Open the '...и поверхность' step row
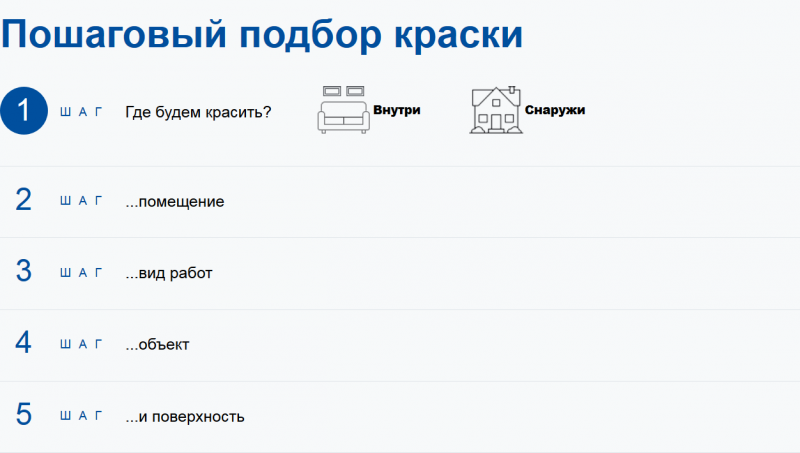 (x=400, y=417)
